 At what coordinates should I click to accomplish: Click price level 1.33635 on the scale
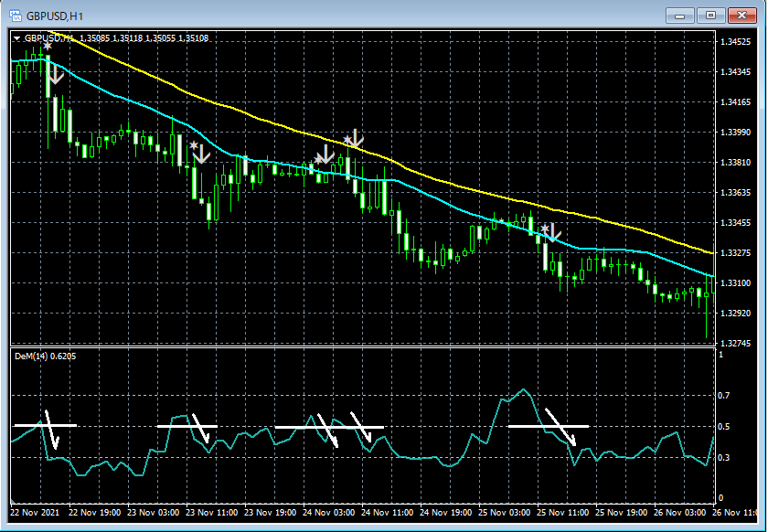pos(736,193)
